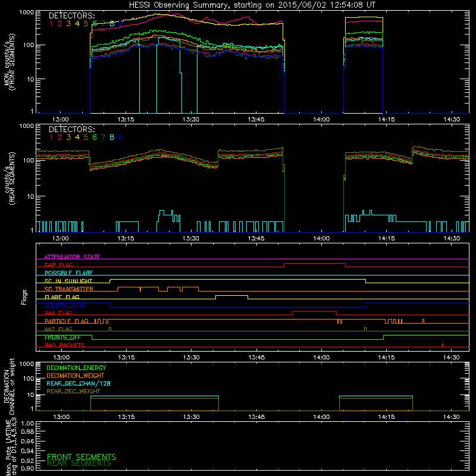Click the REAR SEGMENTS label in the livetime panel
This screenshot has width=476, height=476.
(x=79, y=464)
